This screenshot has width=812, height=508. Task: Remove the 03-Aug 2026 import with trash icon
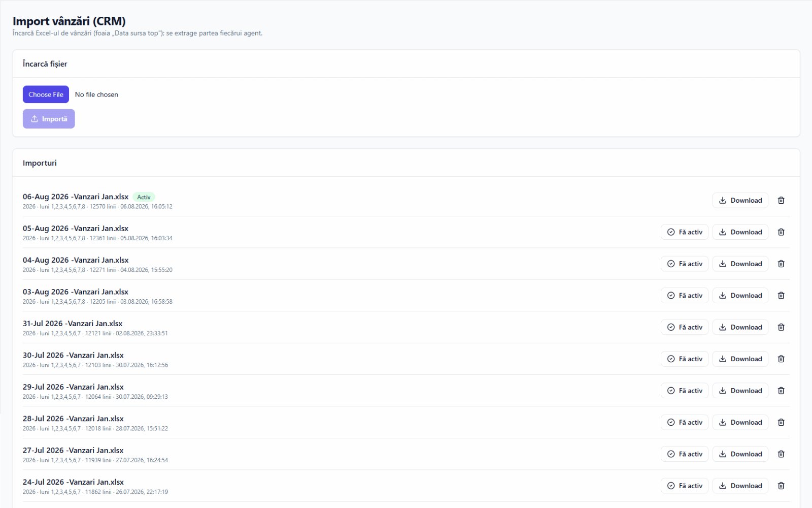pos(781,296)
